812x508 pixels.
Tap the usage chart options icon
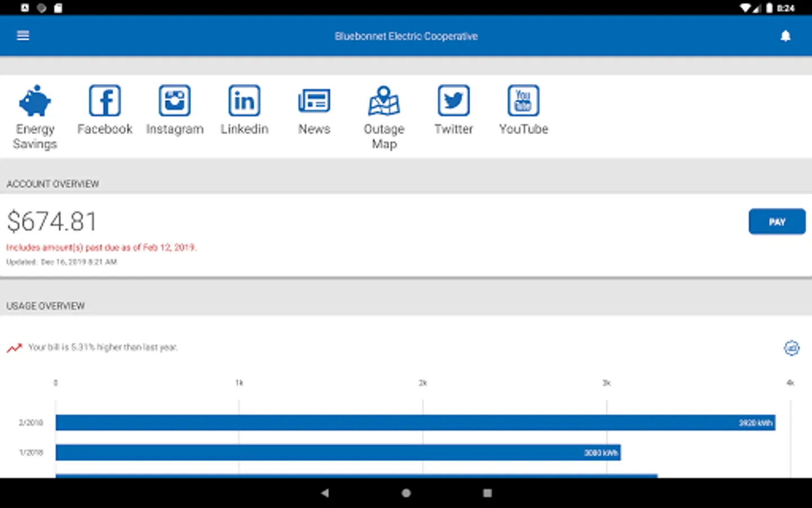click(x=792, y=348)
